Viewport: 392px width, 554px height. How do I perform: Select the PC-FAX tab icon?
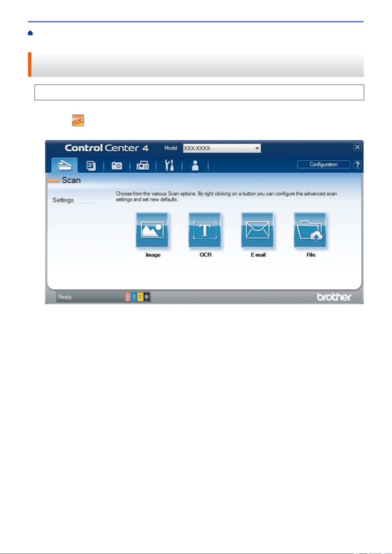click(x=143, y=166)
